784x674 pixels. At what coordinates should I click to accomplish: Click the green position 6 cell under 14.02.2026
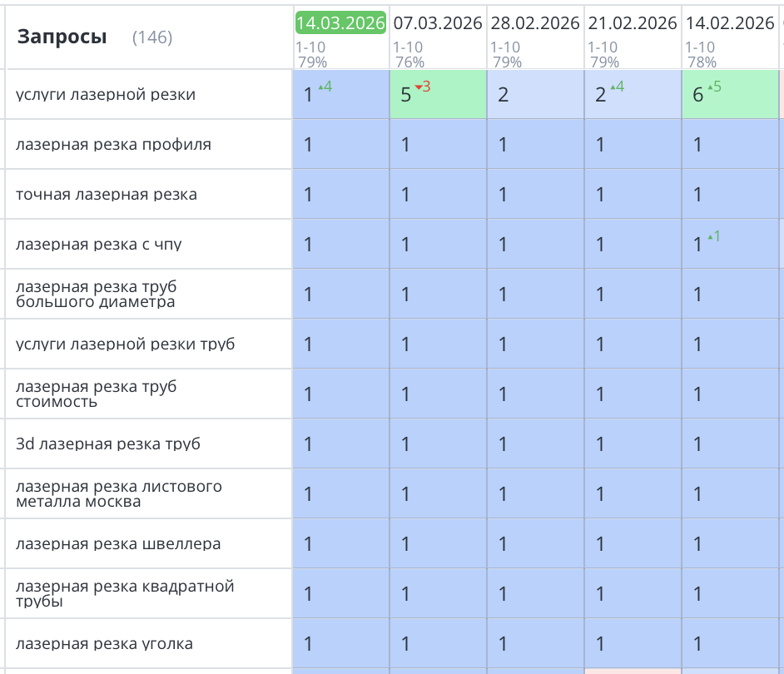tap(730, 95)
